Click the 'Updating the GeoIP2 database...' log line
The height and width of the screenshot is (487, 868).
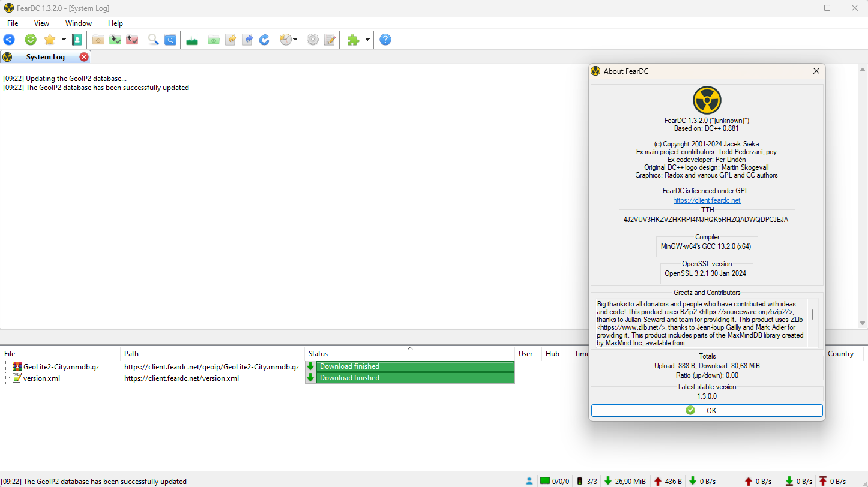[x=65, y=79]
